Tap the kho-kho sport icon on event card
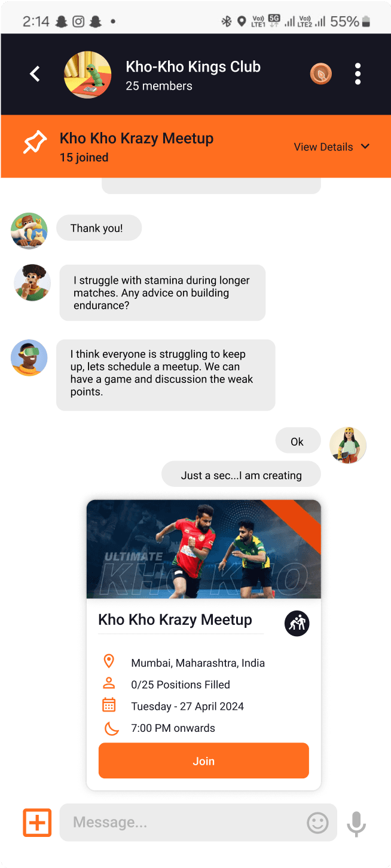Screen dimensions: 391x868 click(x=297, y=624)
